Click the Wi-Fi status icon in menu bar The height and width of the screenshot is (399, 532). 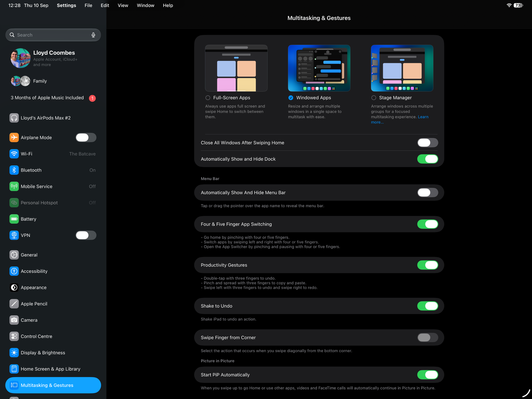pyautogui.click(x=509, y=5)
